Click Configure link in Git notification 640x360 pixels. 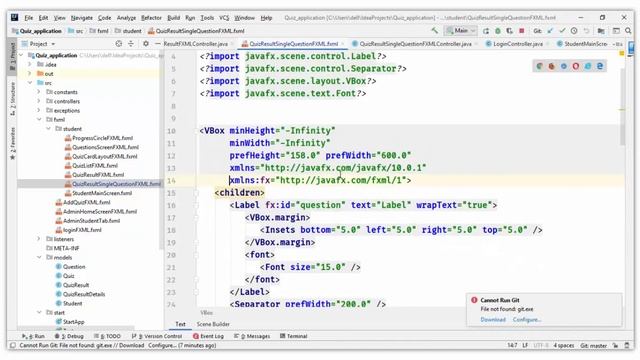(527, 320)
